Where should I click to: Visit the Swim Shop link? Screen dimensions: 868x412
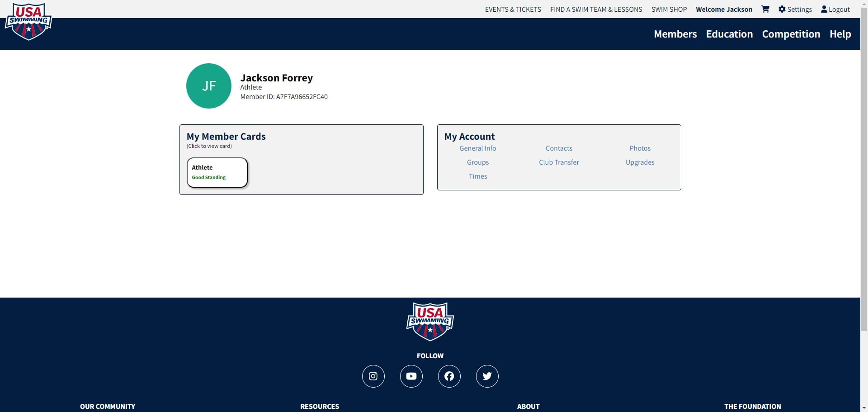tap(669, 9)
